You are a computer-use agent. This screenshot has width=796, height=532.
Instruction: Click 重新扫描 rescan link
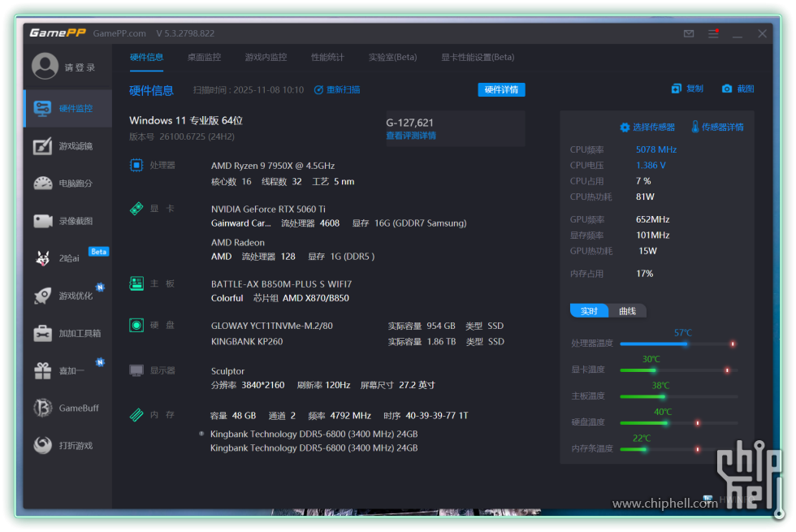point(337,89)
